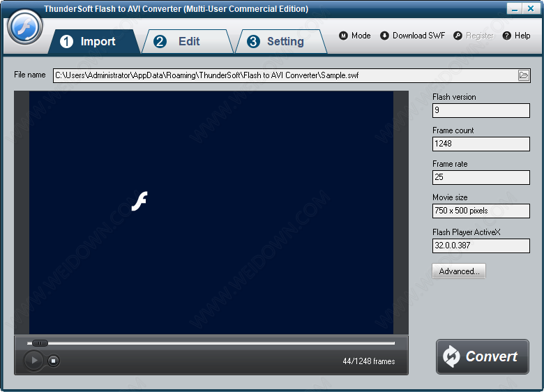Click the Register option
Screen dimensions: 544x392
tap(474, 36)
